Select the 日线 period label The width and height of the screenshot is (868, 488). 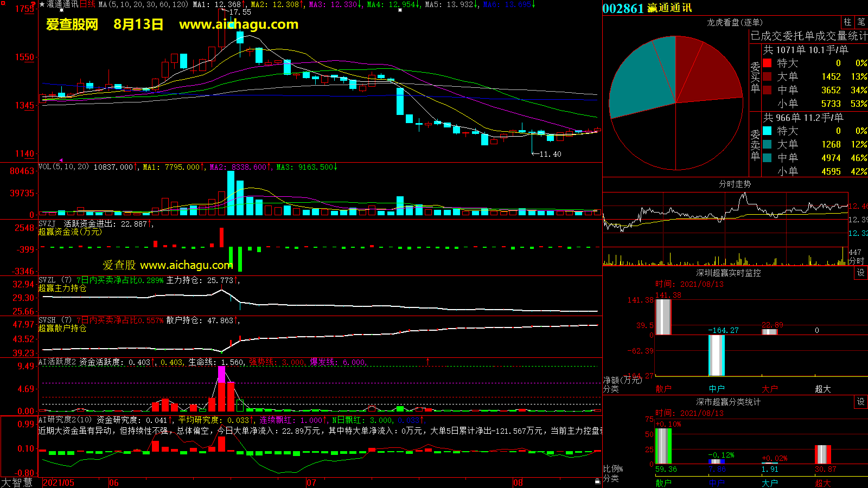(x=87, y=4)
